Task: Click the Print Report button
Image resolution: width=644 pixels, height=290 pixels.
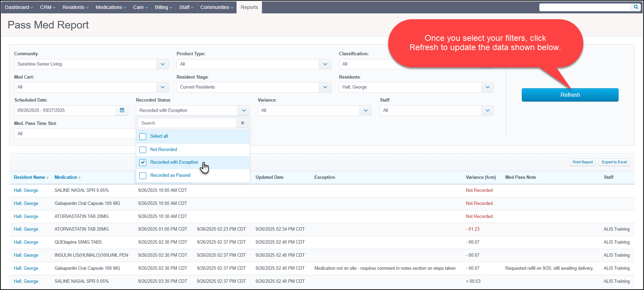Action: point(583,162)
